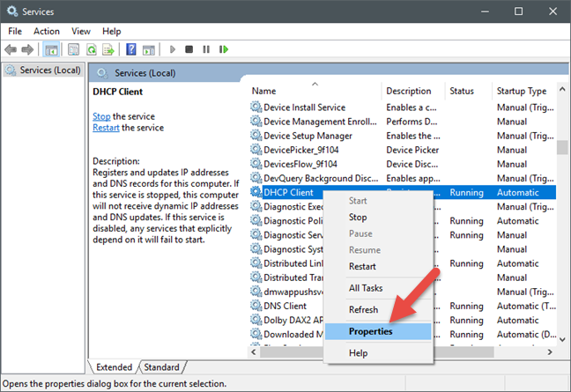Select the DevicePicker_9f104 service name
The image size is (571, 392).
point(301,150)
